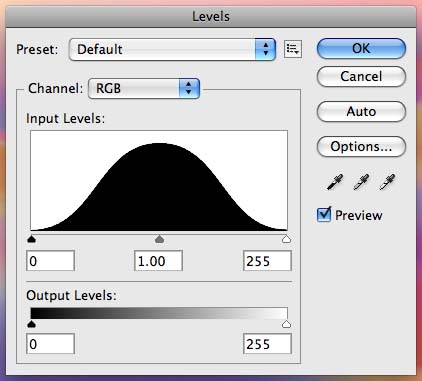
Task: Click the input levels histogram
Action: pos(159,181)
